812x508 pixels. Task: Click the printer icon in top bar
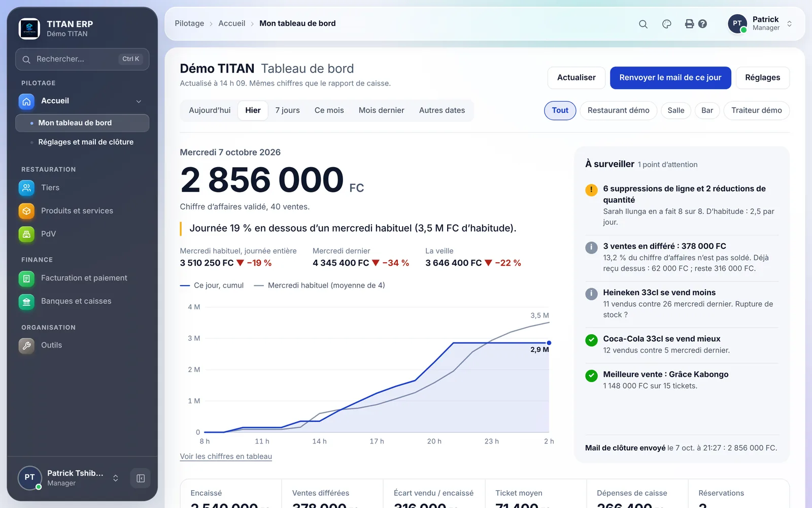(x=689, y=24)
